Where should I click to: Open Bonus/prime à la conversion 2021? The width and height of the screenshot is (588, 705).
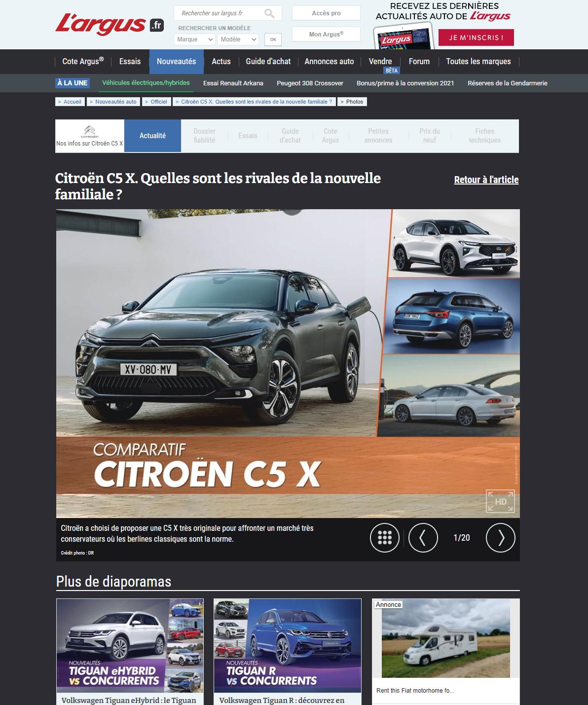[x=405, y=83]
